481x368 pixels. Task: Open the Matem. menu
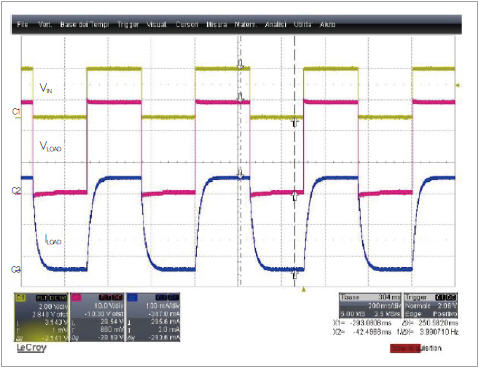pos(245,24)
